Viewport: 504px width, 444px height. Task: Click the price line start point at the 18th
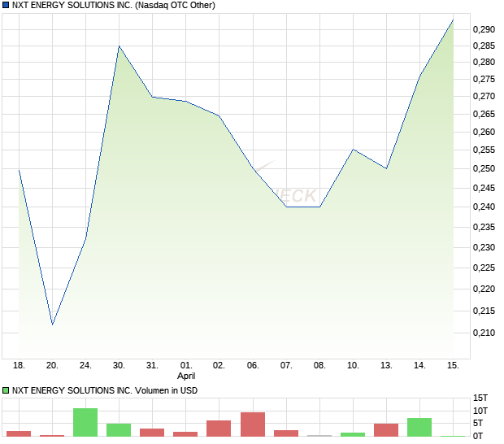(x=20, y=170)
